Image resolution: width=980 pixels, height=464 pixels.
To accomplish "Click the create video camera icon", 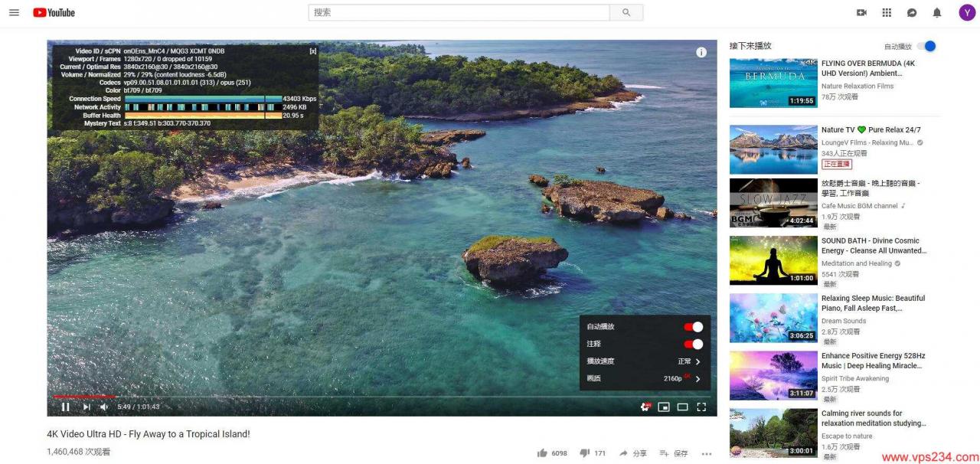I will (861, 12).
